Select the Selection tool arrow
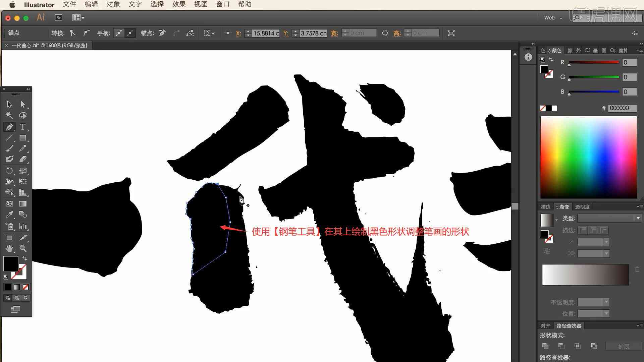This screenshot has width=644, height=362. pos(8,104)
